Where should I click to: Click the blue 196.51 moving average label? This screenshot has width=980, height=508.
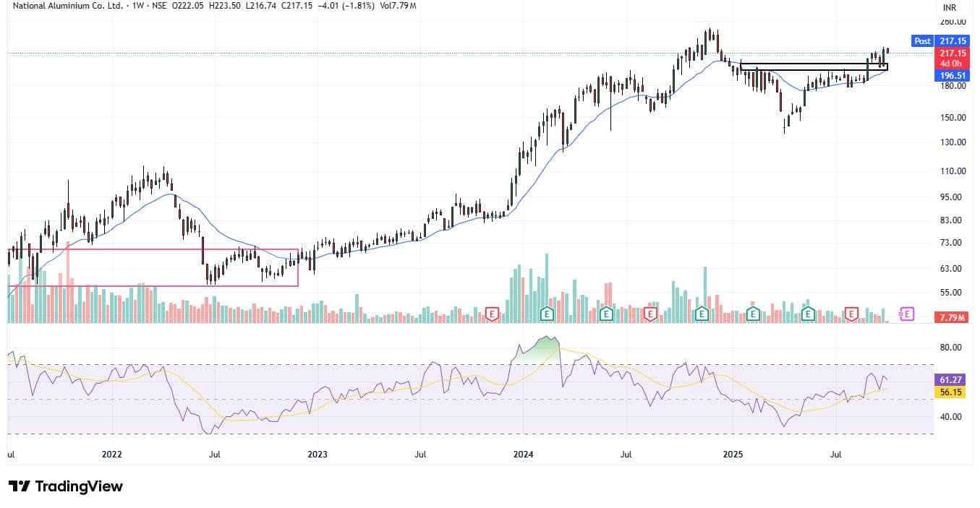coord(953,74)
